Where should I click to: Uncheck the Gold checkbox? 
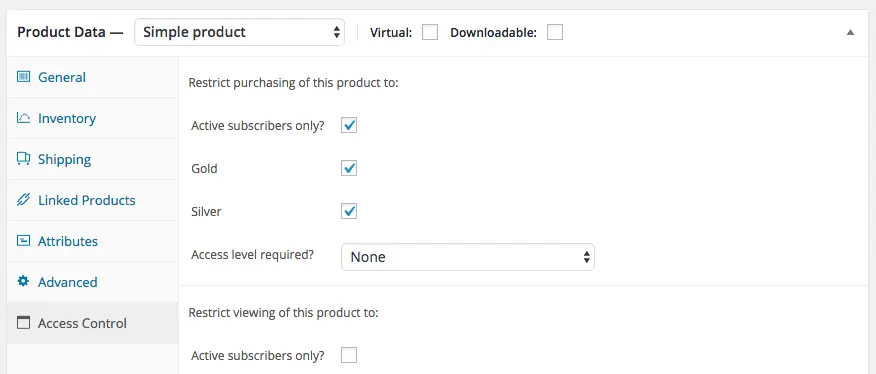(349, 168)
